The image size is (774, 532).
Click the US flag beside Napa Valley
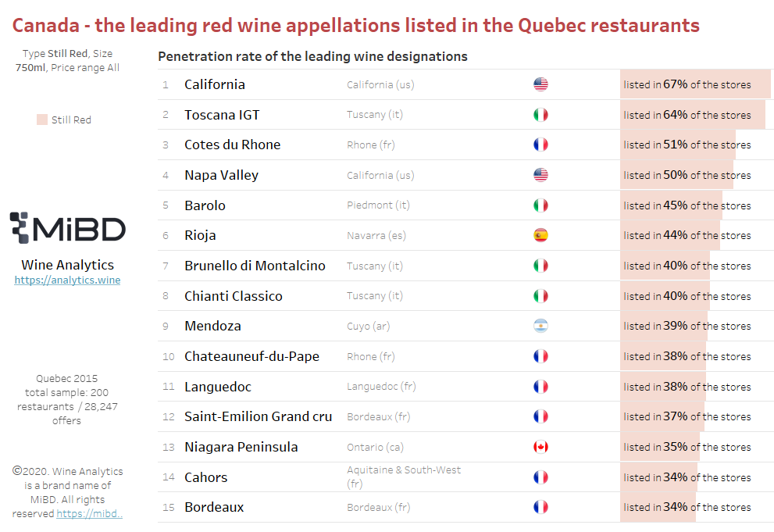click(x=540, y=175)
